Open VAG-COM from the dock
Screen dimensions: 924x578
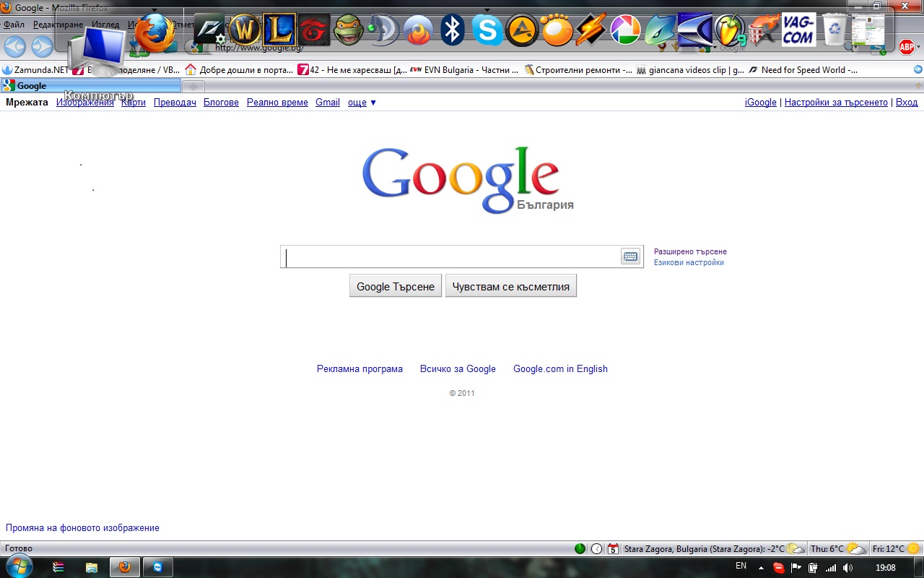click(x=798, y=30)
